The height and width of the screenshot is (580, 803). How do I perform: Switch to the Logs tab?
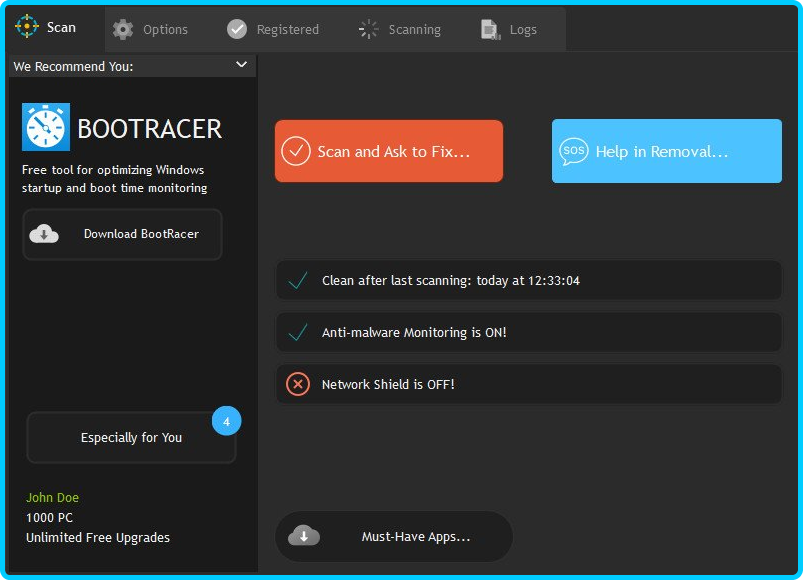click(x=511, y=29)
